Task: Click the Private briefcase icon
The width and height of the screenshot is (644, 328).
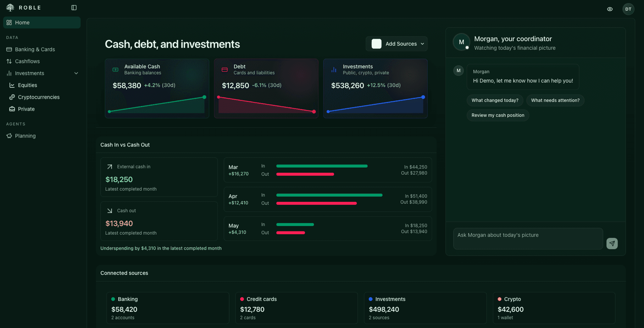Action: coord(12,109)
